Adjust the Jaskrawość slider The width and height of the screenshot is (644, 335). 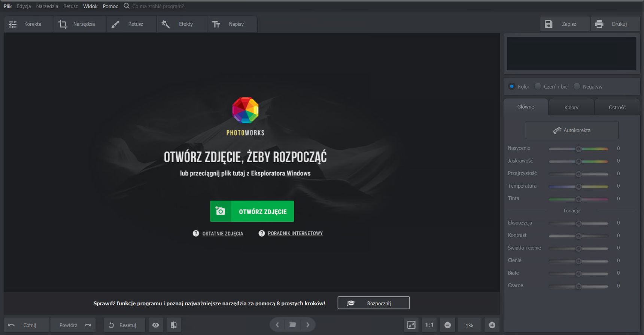point(578,162)
